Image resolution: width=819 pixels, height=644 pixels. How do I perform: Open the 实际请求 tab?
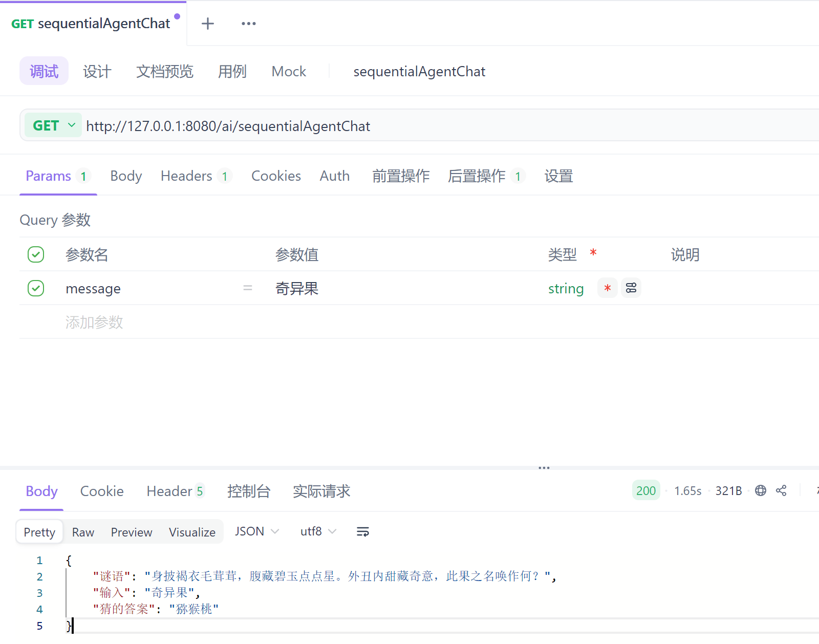(x=321, y=491)
